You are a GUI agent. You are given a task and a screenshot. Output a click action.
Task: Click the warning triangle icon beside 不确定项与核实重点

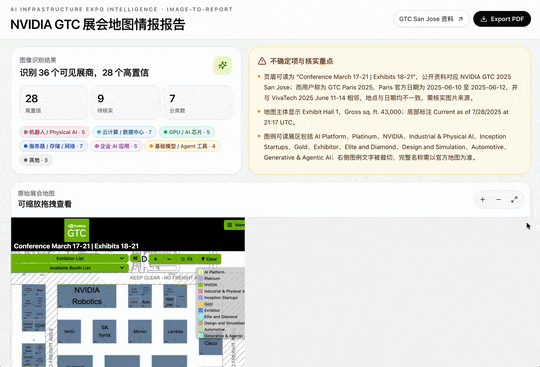pos(262,61)
